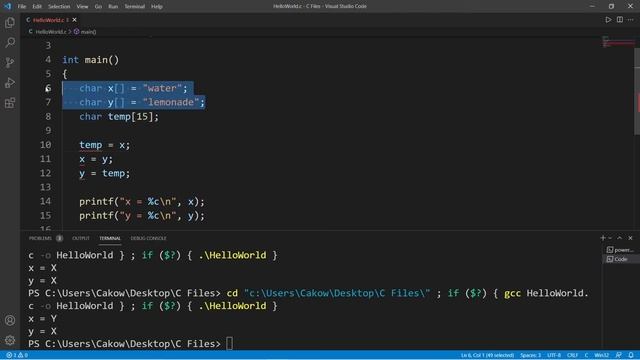Open the Accounts menu icon
Screen dimensions: 640x360
10,320
